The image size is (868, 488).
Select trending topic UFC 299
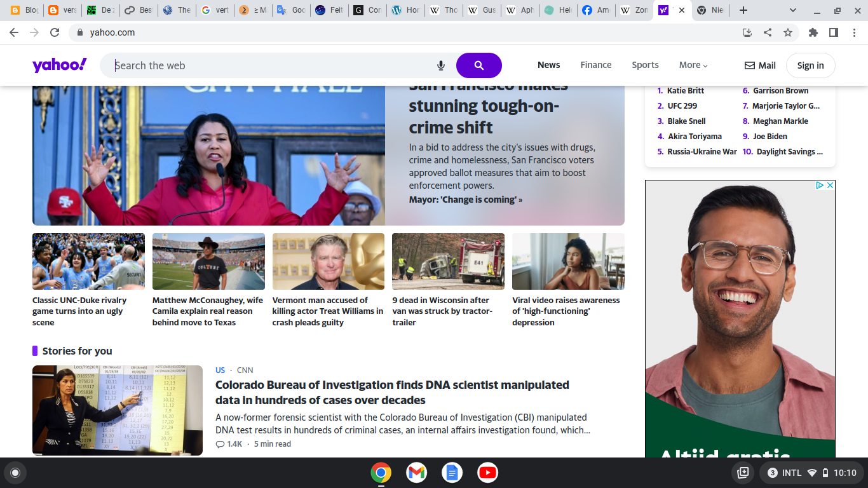click(x=682, y=106)
